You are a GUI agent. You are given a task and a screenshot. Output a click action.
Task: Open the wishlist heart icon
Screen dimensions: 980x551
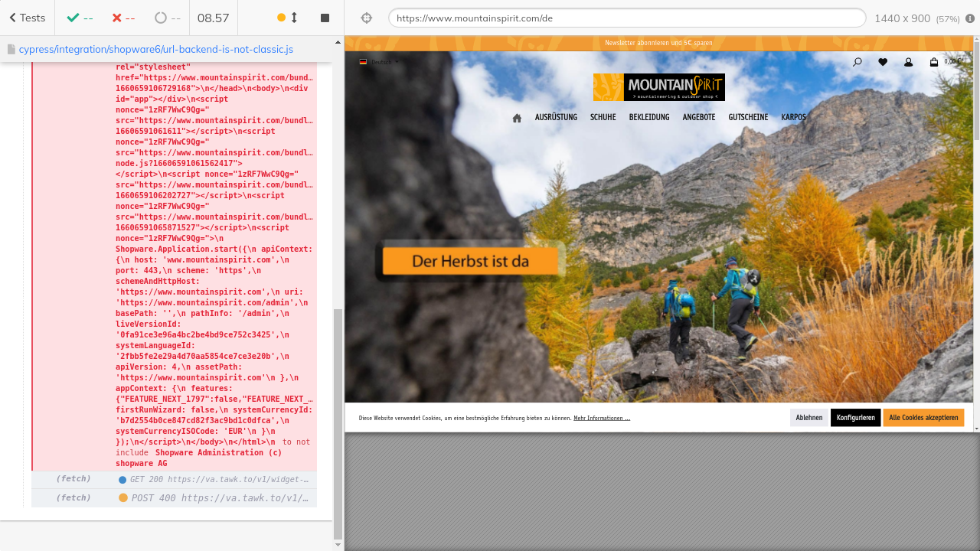click(883, 62)
